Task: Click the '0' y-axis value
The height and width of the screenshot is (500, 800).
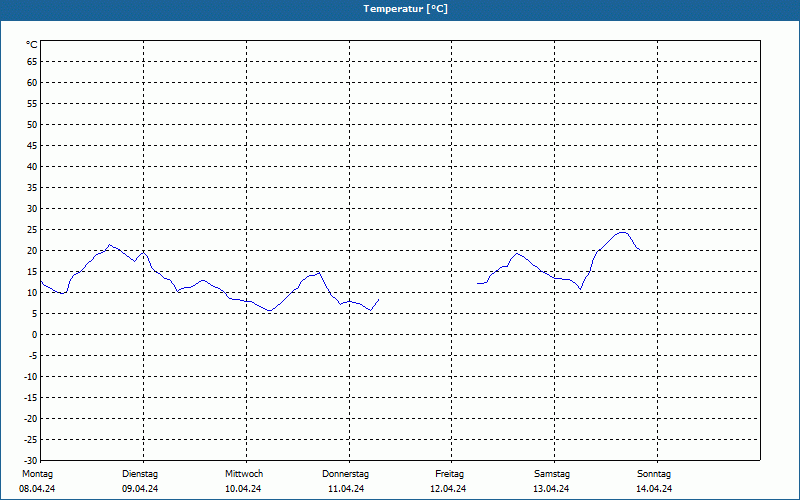Action: tap(35, 335)
